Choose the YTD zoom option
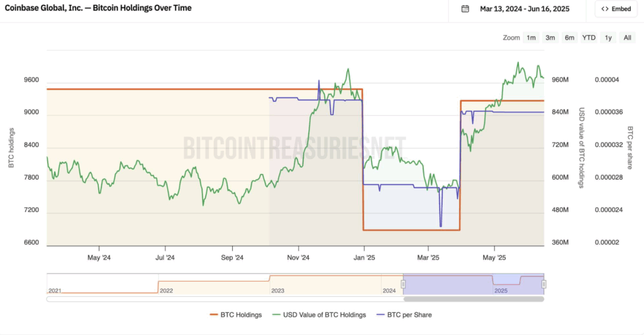644x335 pixels. [589, 38]
